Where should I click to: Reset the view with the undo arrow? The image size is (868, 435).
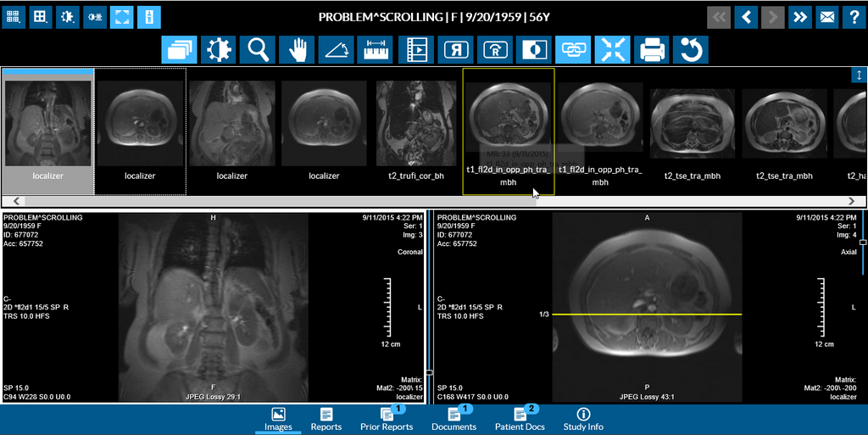[692, 50]
